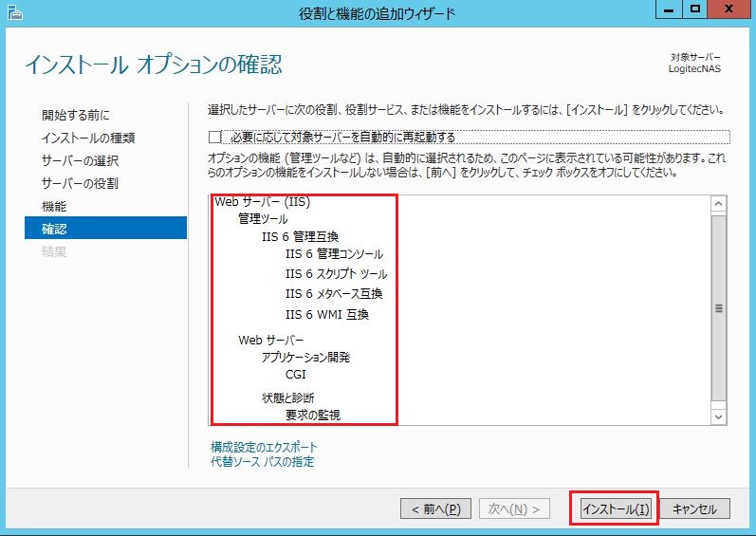Open the 代替ソース パスの指定 link
The image size is (756, 536).
click(x=263, y=462)
